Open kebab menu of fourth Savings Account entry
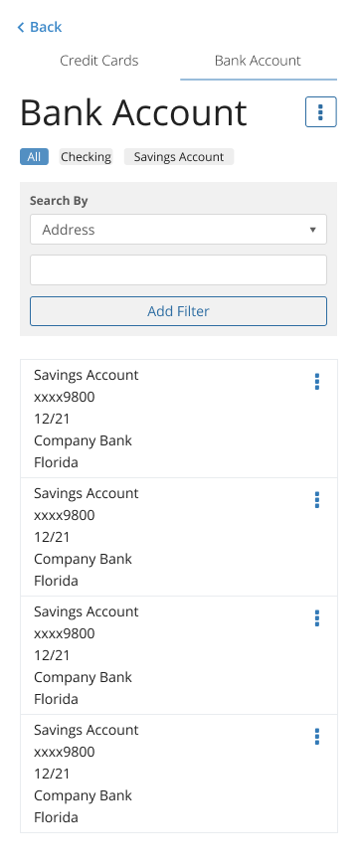 pos(317,737)
